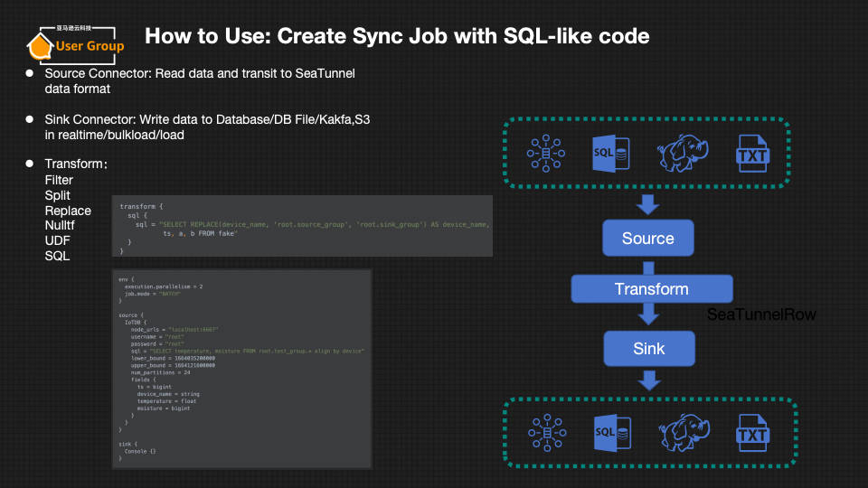Image resolution: width=868 pixels, height=488 pixels.
Task: Click the Sink Connector bullet text
Action: pos(207,127)
